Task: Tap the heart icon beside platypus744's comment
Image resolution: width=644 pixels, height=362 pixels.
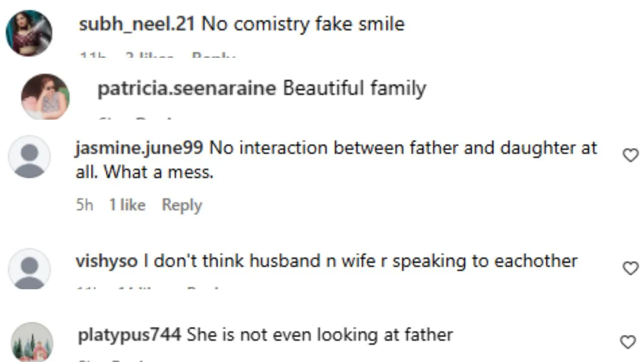Action: click(628, 342)
